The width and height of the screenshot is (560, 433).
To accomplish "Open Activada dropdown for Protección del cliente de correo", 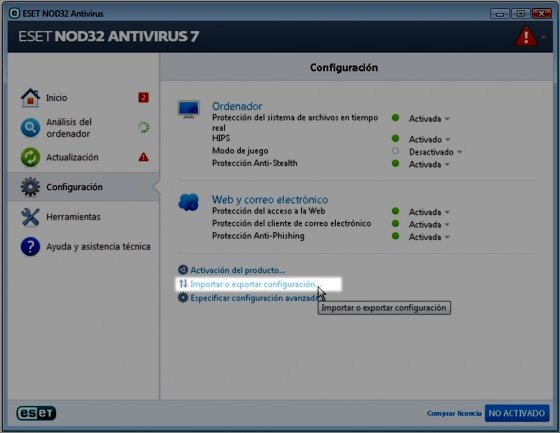I will [x=429, y=224].
